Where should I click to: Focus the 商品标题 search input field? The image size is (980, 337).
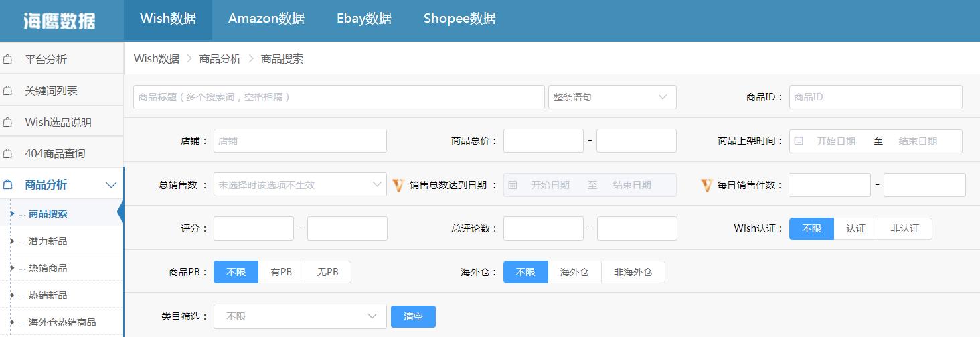click(338, 97)
